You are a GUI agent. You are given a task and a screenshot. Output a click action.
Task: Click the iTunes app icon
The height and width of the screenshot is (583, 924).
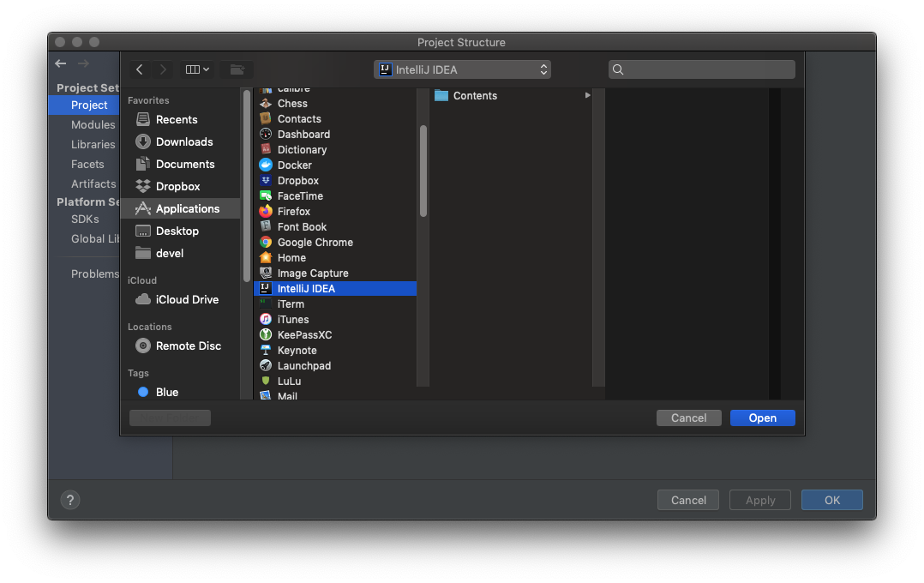pos(266,319)
